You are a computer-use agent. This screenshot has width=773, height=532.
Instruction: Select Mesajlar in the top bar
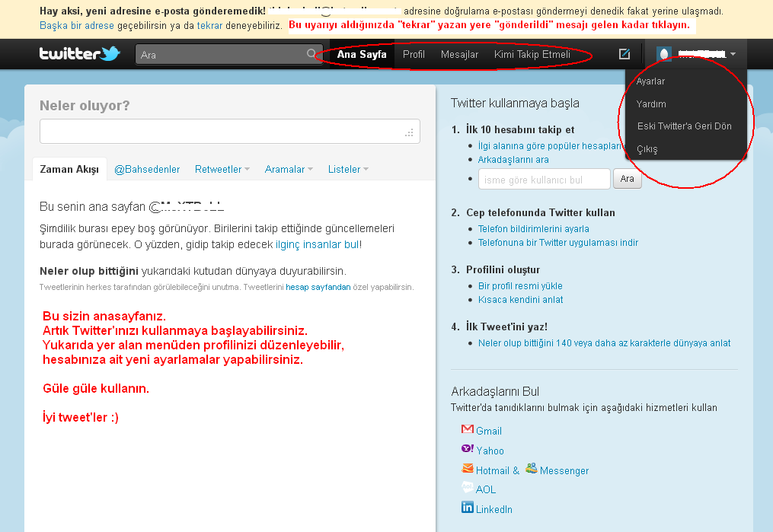click(x=458, y=54)
